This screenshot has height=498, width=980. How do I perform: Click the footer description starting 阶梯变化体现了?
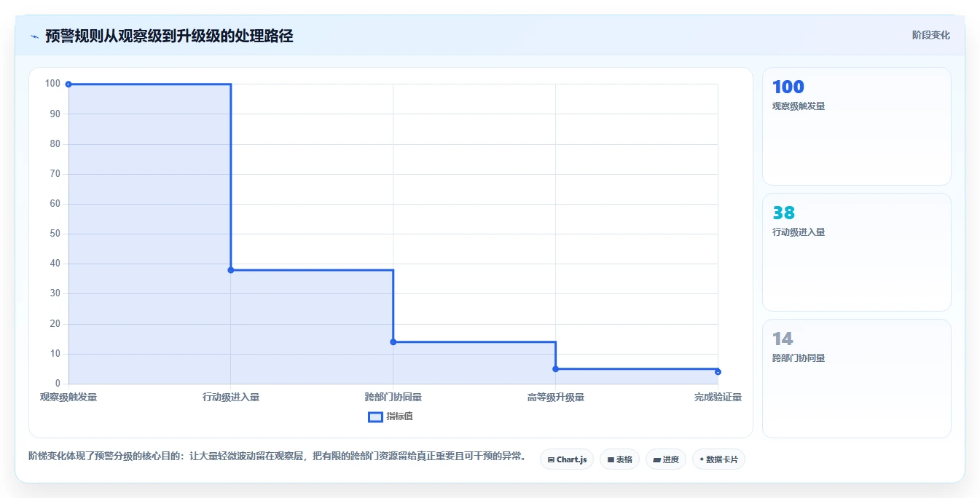(x=278, y=456)
